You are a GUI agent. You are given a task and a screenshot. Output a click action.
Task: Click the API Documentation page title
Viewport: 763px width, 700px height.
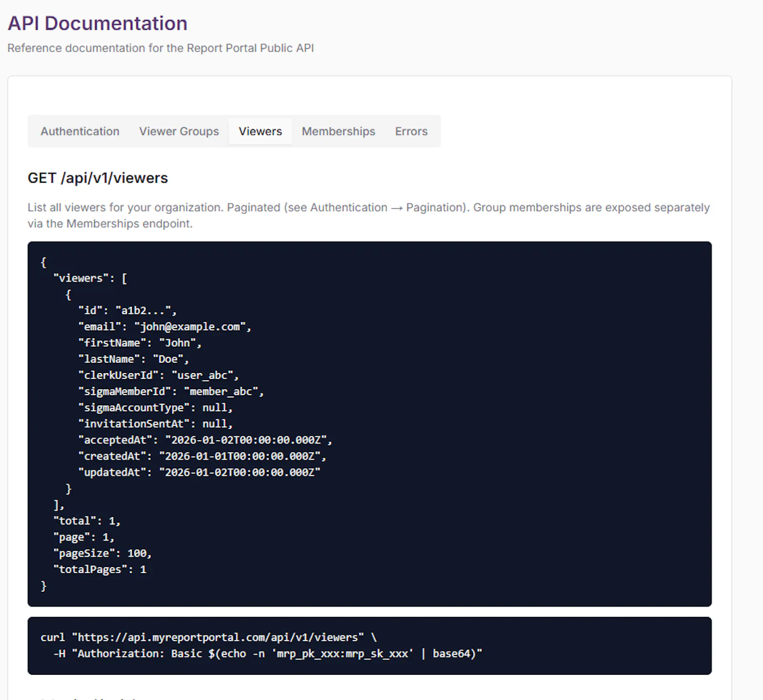98,23
